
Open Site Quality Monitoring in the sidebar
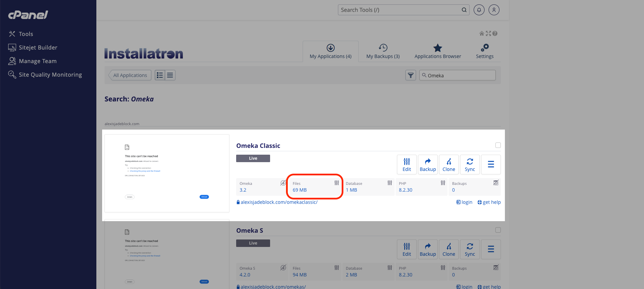click(45, 75)
